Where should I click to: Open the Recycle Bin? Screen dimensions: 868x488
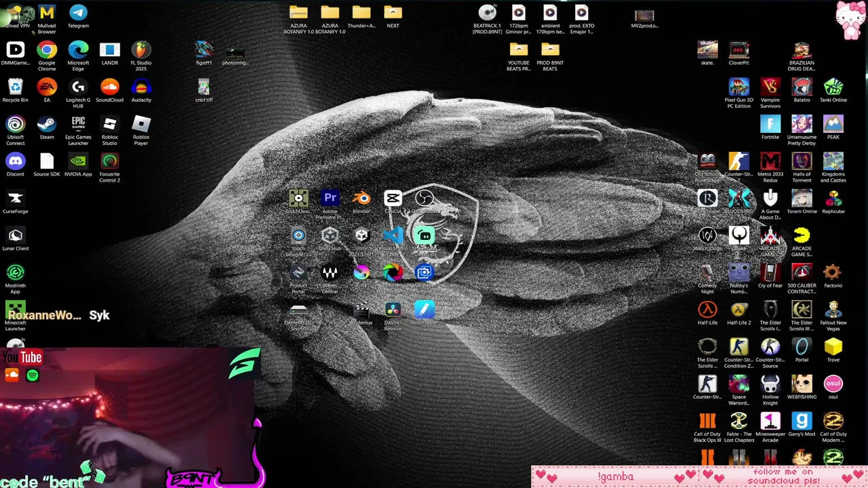coord(15,87)
